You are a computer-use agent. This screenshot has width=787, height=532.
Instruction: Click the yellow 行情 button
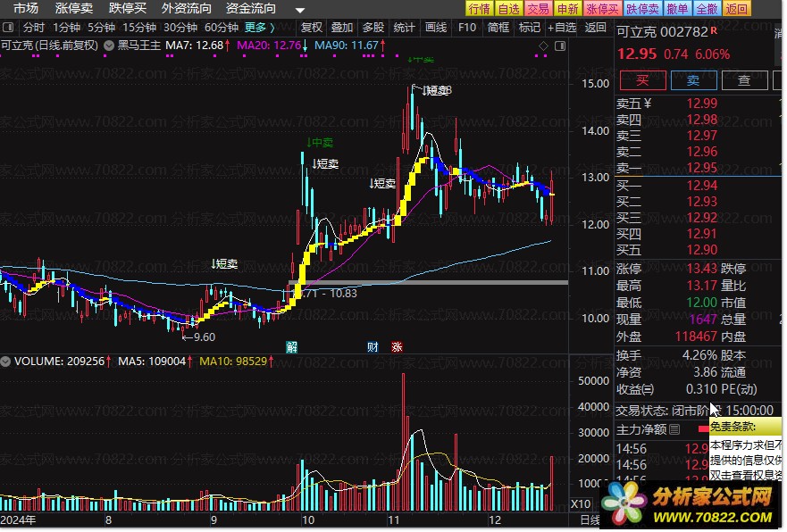[480, 9]
